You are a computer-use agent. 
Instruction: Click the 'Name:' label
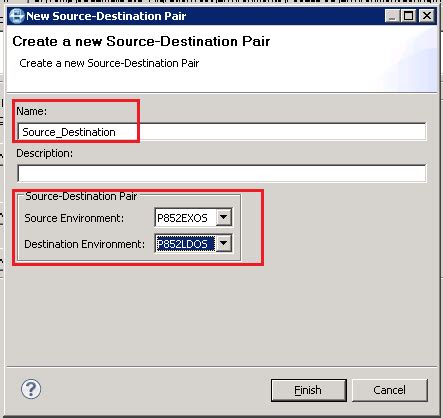coord(32,111)
